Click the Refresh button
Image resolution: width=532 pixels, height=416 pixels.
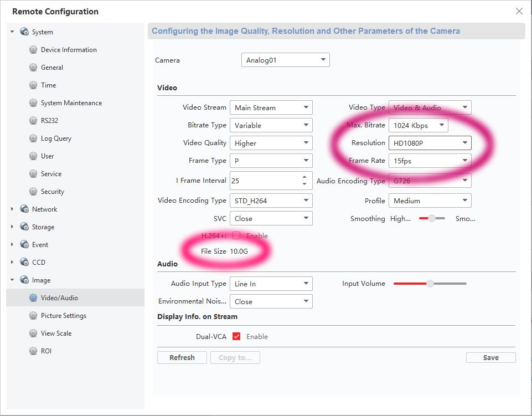pos(182,358)
